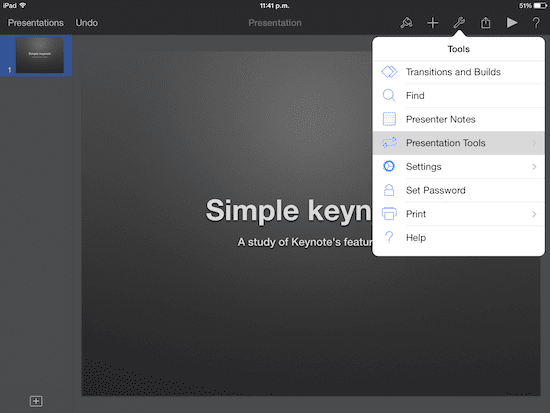Viewport: 550px width, 413px height.
Task: Open Settings submenu
Action: coord(458,167)
